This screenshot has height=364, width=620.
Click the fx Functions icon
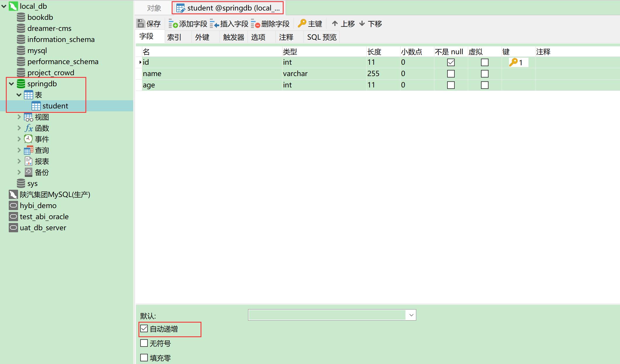(x=29, y=128)
